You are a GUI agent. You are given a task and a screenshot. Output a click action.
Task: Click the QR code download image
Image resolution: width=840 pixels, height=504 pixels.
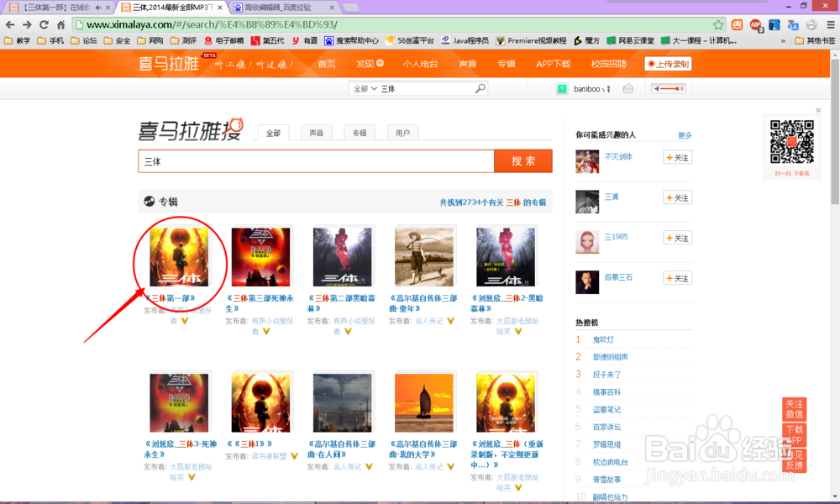point(792,142)
